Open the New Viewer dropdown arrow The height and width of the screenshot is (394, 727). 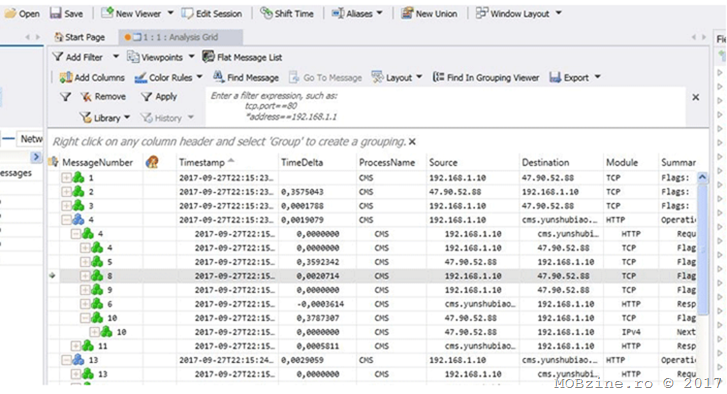(x=170, y=13)
